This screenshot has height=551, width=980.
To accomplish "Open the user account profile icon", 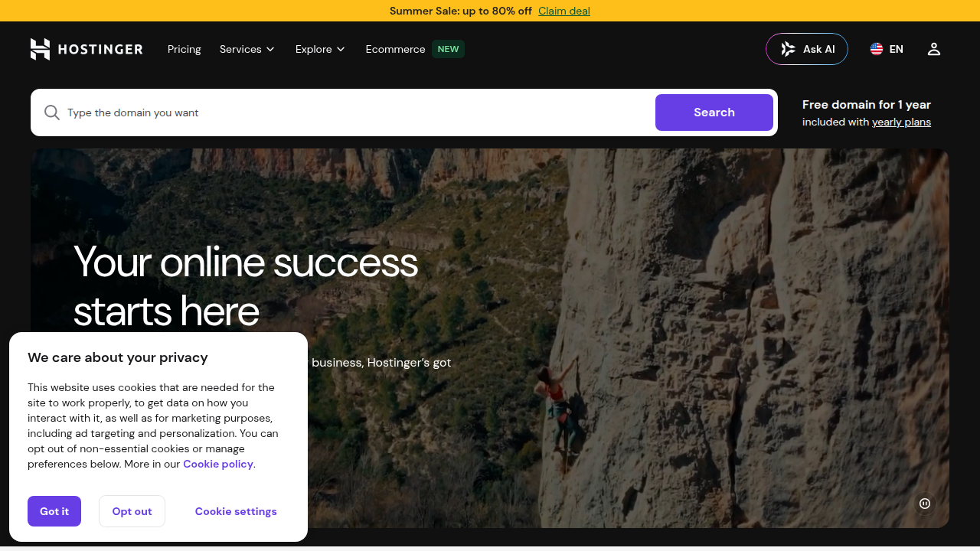I will click(x=933, y=49).
